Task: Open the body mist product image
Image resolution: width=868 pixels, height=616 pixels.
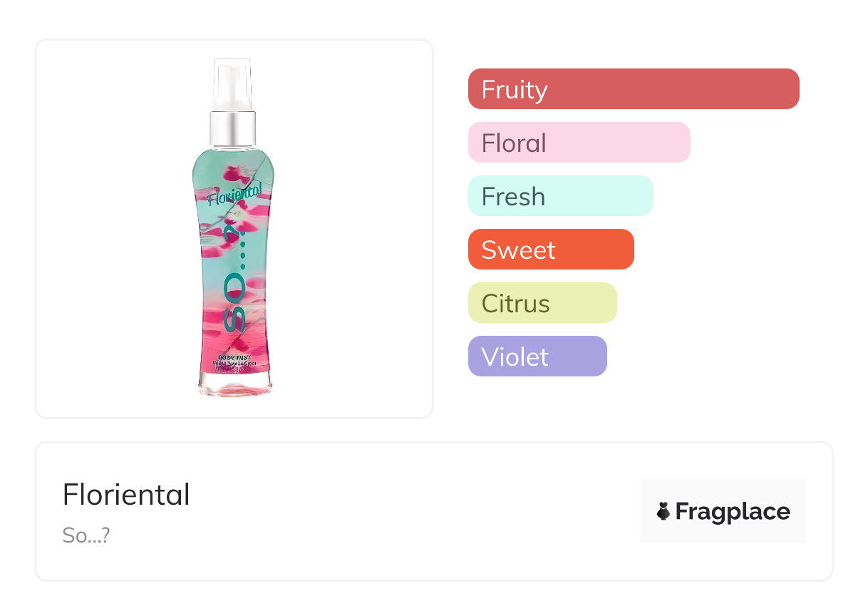Action: coord(234,228)
